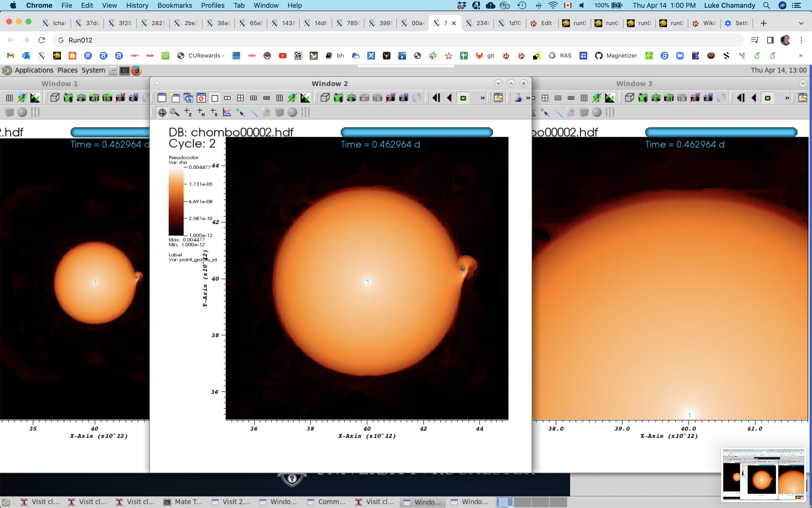
Task: Expand Chrome tab search chevron
Action: point(801,23)
